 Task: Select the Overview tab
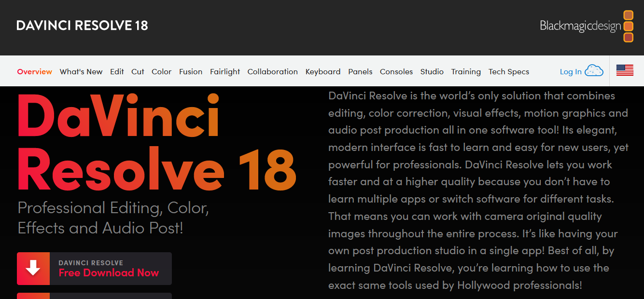[35, 71]
